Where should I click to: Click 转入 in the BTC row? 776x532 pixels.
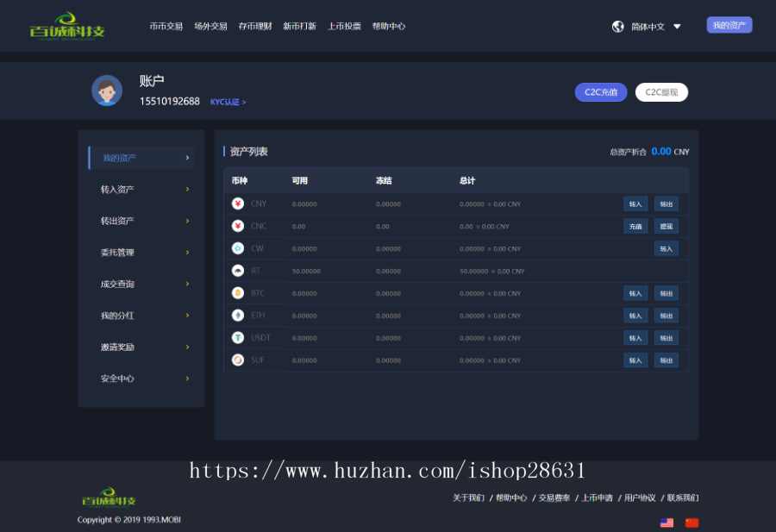pos(635,293)
